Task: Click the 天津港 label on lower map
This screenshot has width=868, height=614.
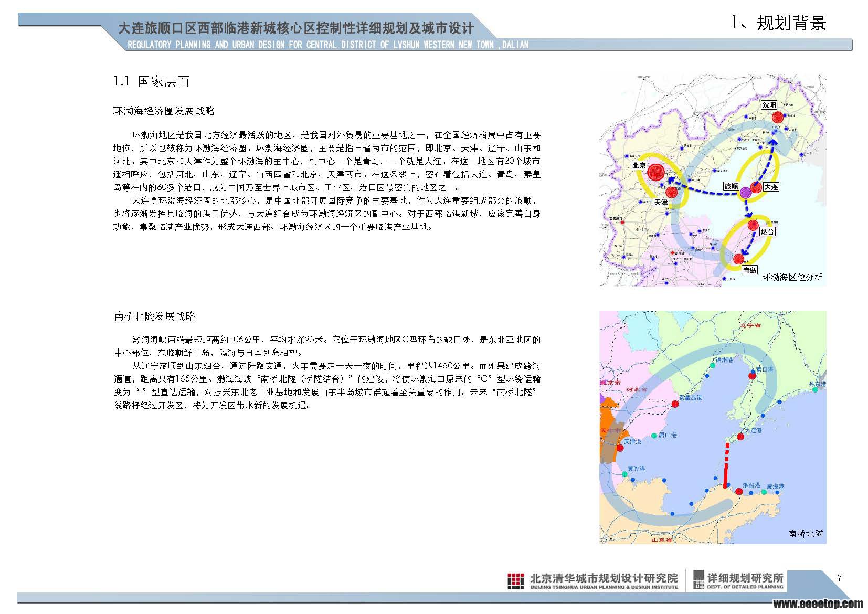Action: 633,442
